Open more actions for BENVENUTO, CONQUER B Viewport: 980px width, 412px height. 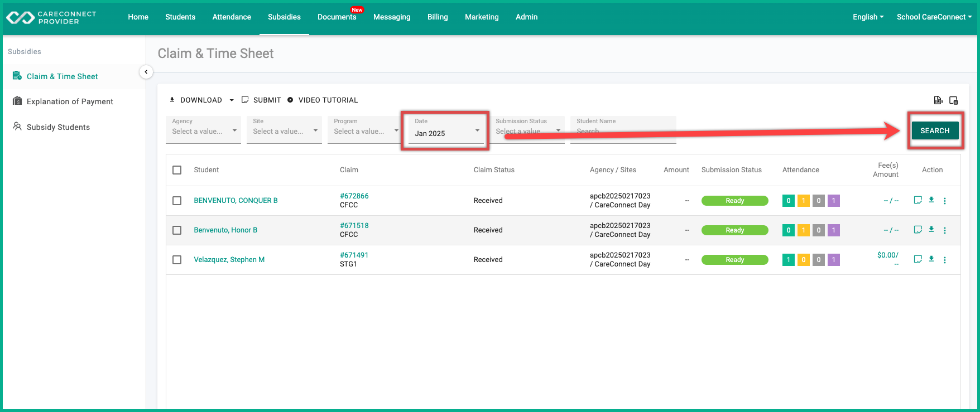[x=945, y=201]
